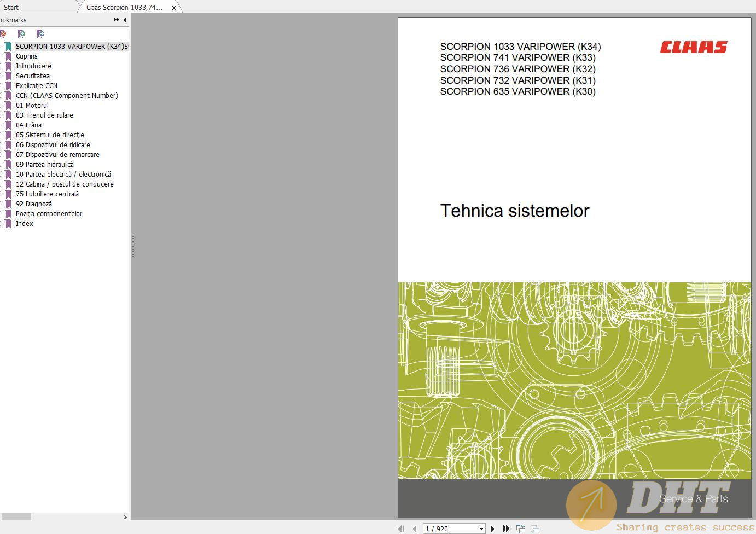Expand the 10 Partea electrică node
This screenshot has height=534, width=756.
[2, 175]
